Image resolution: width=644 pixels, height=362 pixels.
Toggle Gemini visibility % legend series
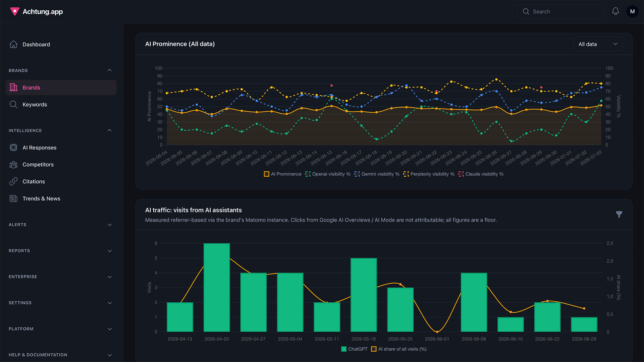click(x=377, y=174)
